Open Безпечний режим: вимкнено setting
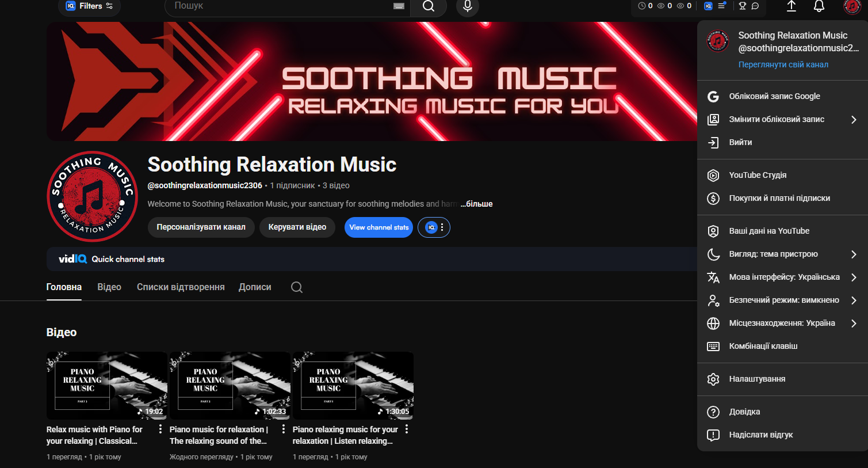This screenshot has height=468, width=868. click(783, 300)
